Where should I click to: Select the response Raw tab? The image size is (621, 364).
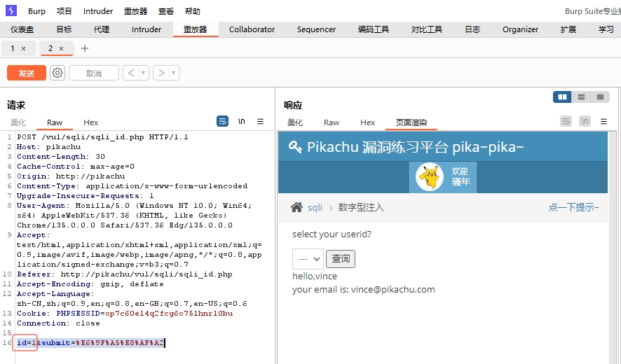click(332, 122)
